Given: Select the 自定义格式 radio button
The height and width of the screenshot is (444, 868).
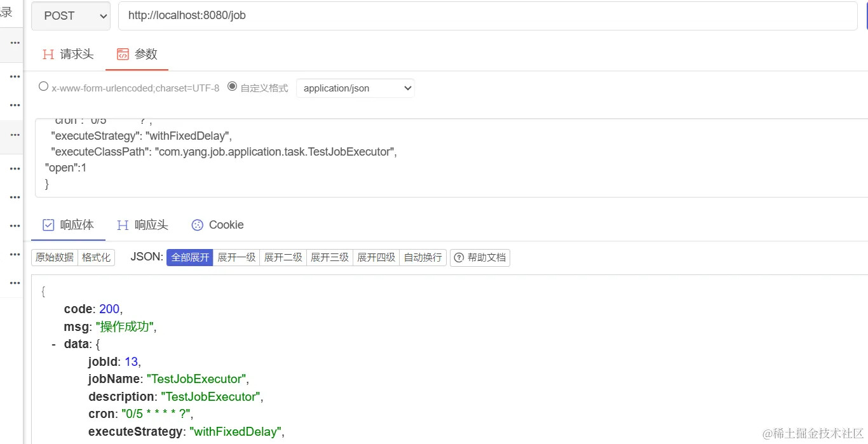Looking at the screenshot, I should click(232, 86).
